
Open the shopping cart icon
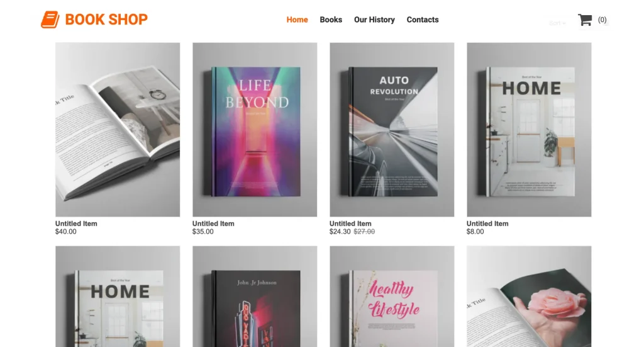[x=586, y=20]
